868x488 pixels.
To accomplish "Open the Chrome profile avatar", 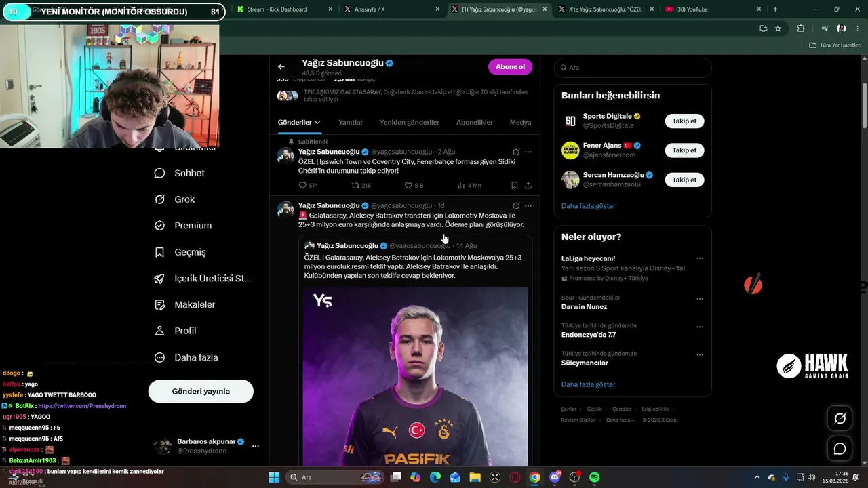I will [x=842, y=28].
